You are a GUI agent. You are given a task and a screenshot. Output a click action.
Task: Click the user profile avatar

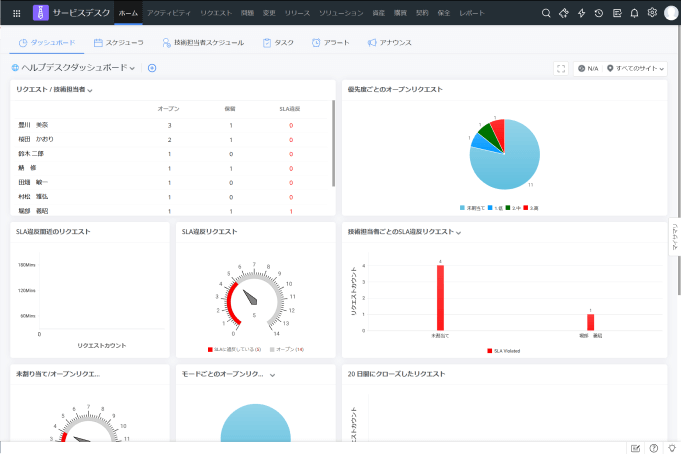click(x=671, y=13)
